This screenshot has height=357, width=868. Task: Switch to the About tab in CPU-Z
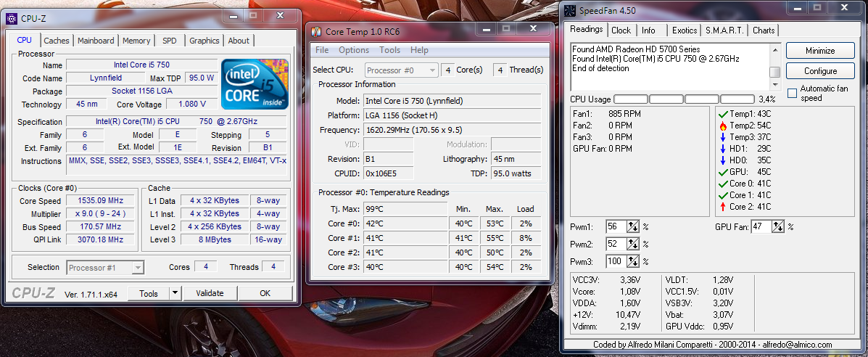(x=239, y=41)
